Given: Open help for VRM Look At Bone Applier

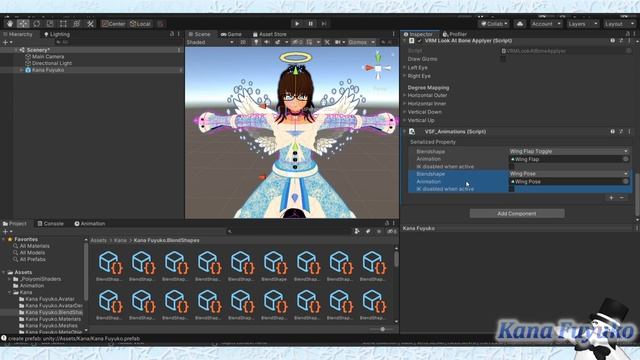Looking at the screenshot, I should click(613, 41).
